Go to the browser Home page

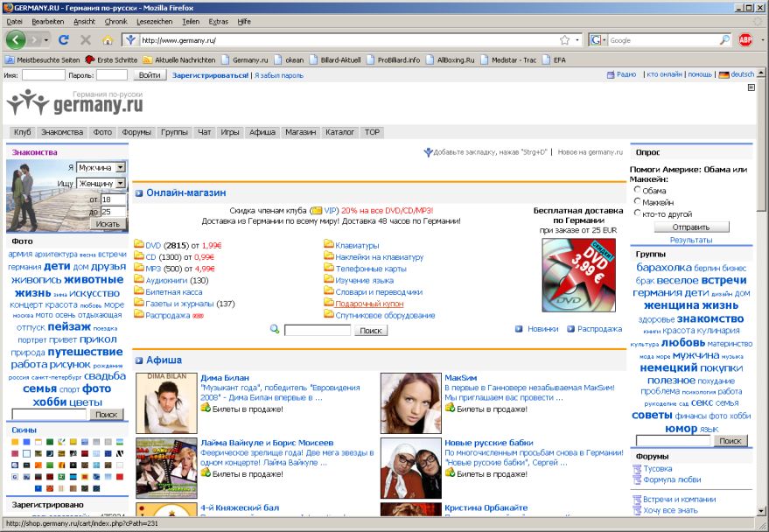point(108,40)
